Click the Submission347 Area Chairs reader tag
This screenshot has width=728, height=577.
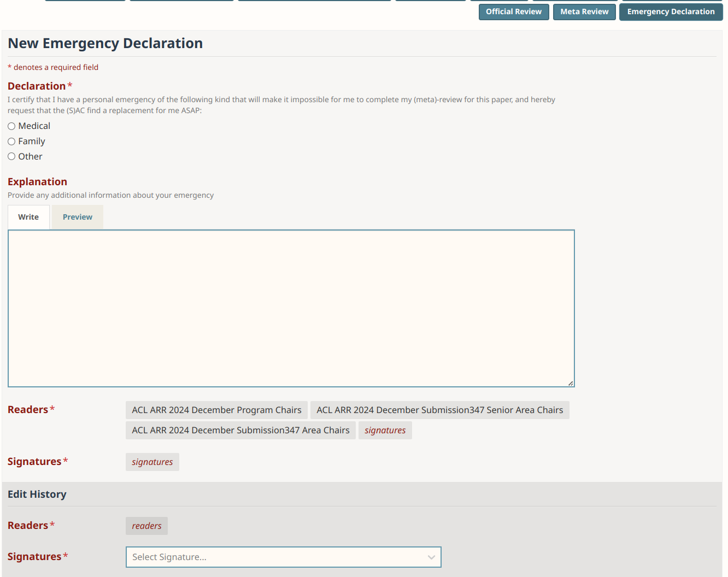[240, 431]
